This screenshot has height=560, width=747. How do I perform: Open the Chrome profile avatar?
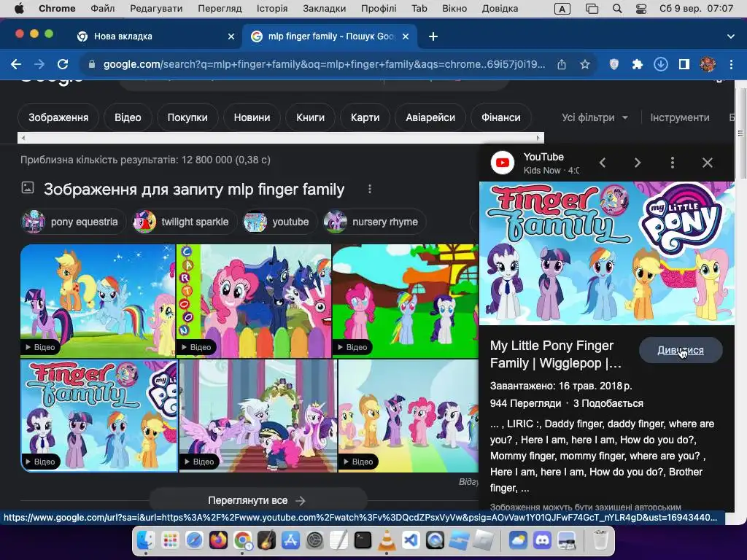[708, 64]
